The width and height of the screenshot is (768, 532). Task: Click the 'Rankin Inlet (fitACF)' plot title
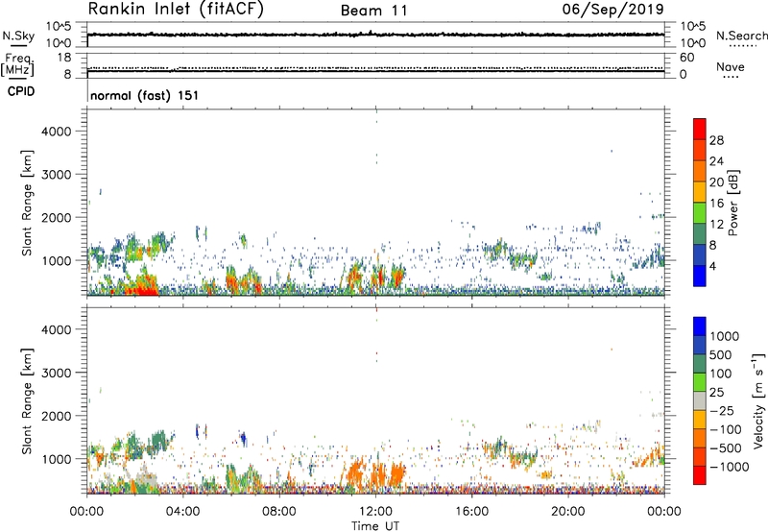point(176,10)
